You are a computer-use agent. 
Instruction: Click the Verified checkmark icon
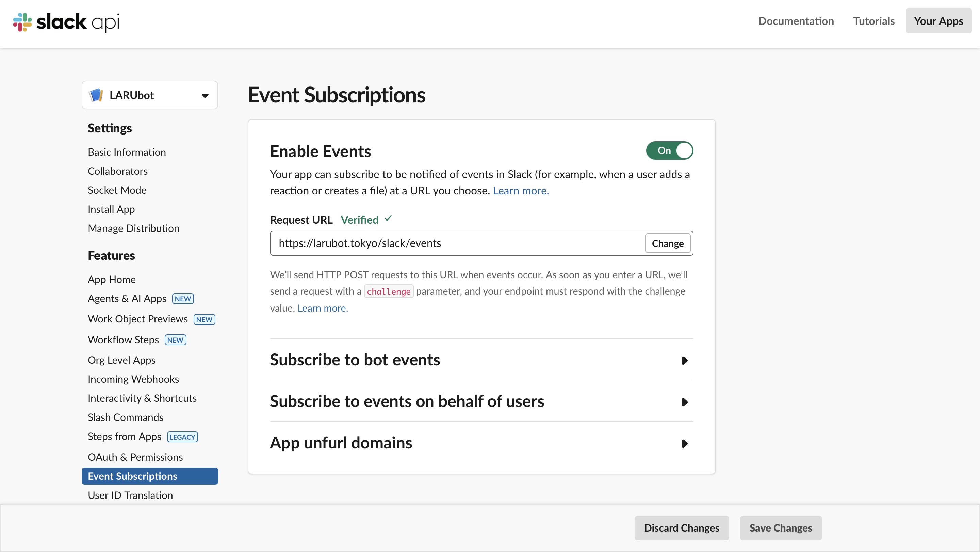click(x=388, y=219)
